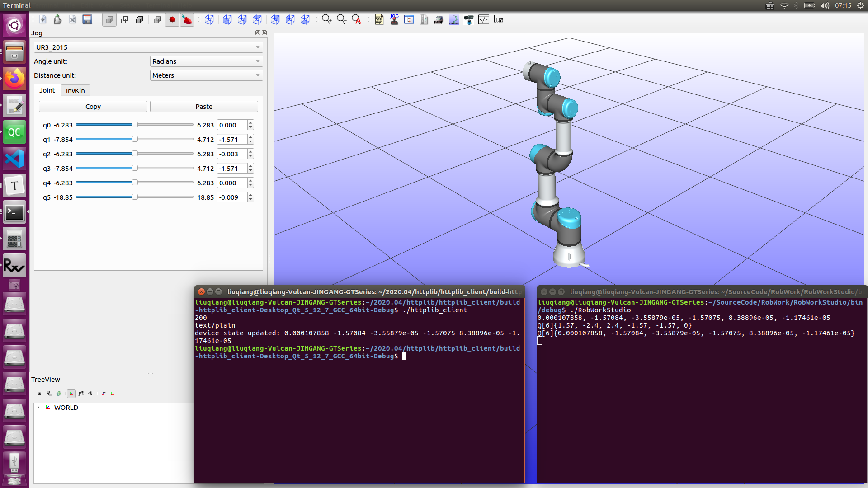Click the Copy button in Jog panel

coord(93,106)
